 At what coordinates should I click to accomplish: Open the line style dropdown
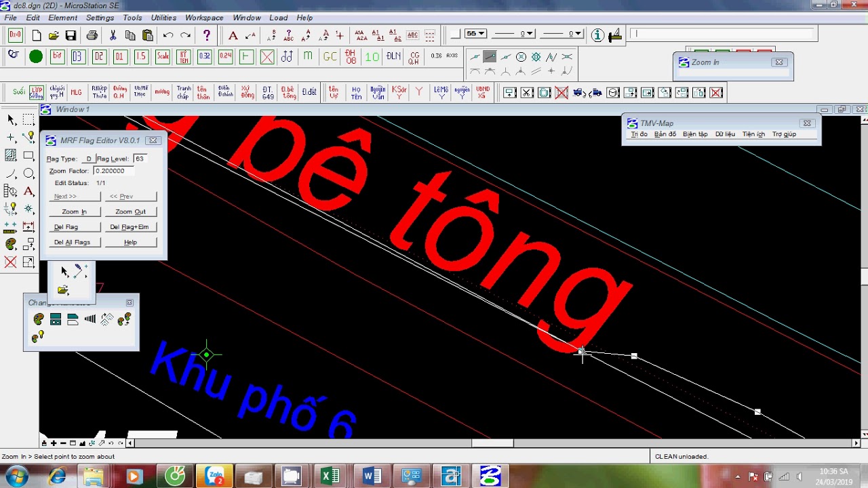(514, 34)
